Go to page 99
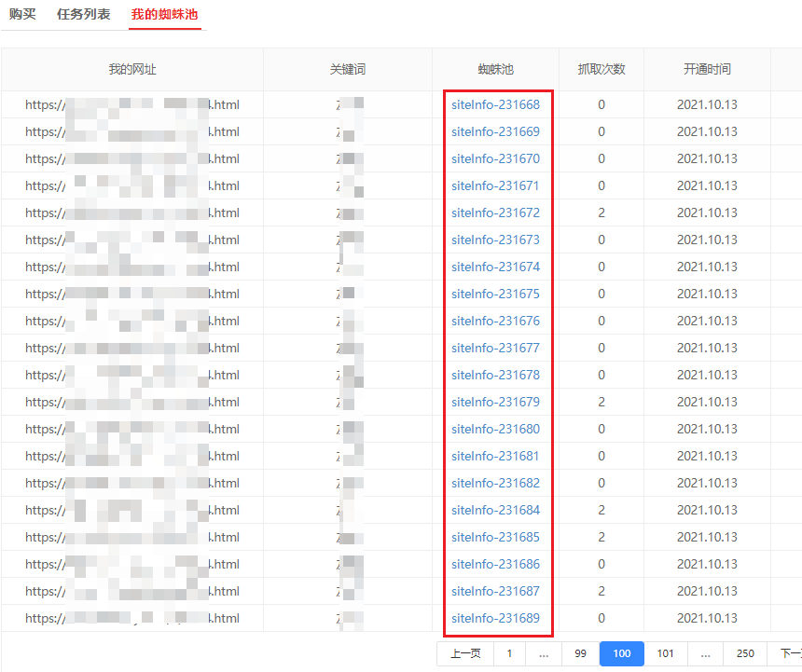The height and width of the screenshot is (672, 802). (x=580, y=653)
